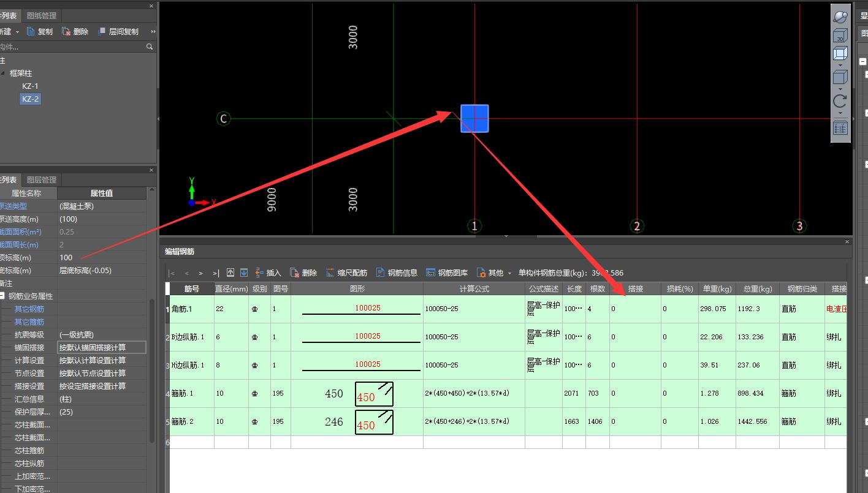Open the 新建 dropdown arrow
868x493 pixels.
pyautogui.click(x=17, y=32)
